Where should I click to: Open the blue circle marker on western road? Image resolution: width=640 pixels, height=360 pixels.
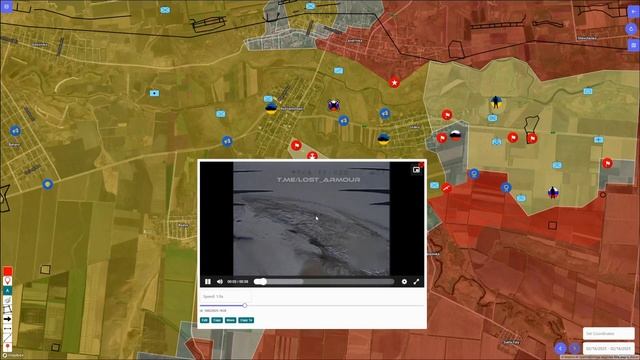point(48,184)
